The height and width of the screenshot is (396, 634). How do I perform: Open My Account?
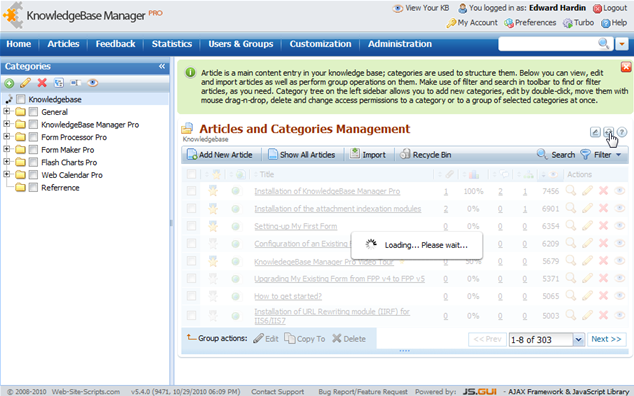pos(472,23)
